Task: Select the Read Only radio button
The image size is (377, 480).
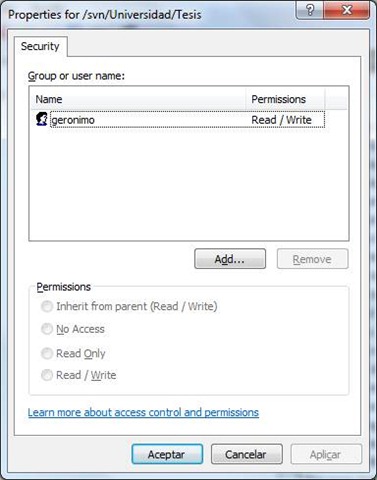Action: [x=47, y=353]
